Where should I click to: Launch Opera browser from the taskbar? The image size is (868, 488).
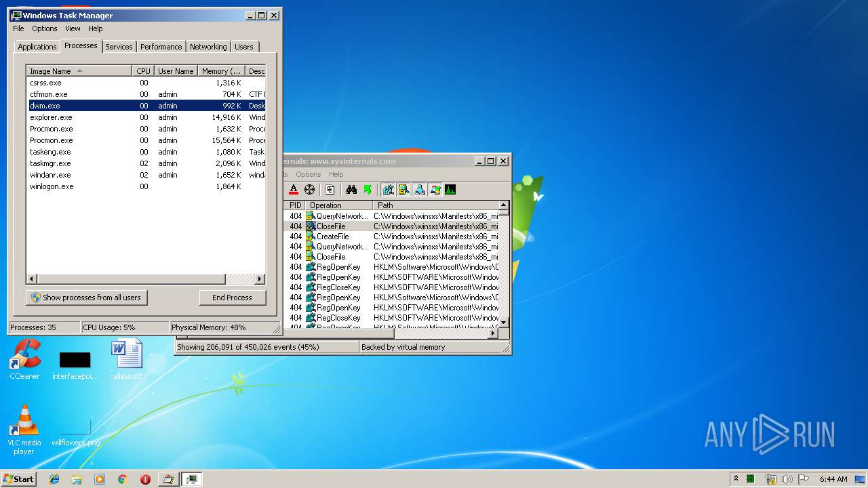tap(145, 479)
